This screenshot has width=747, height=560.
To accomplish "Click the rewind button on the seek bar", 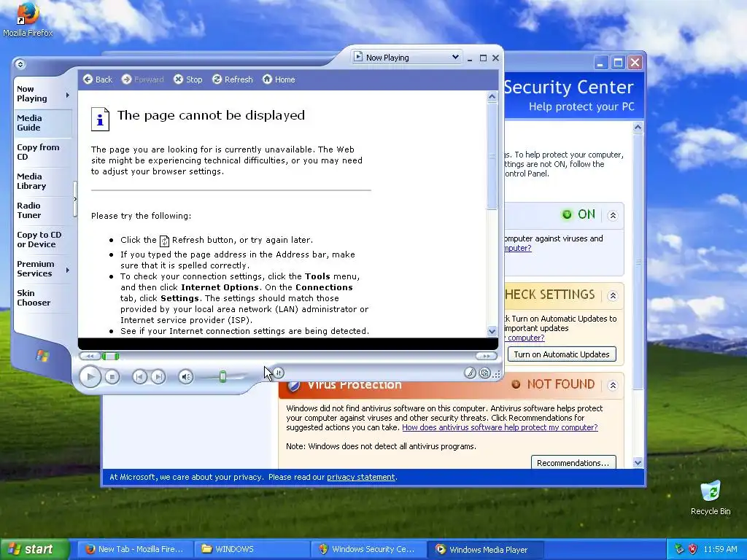I will (90, 356).
